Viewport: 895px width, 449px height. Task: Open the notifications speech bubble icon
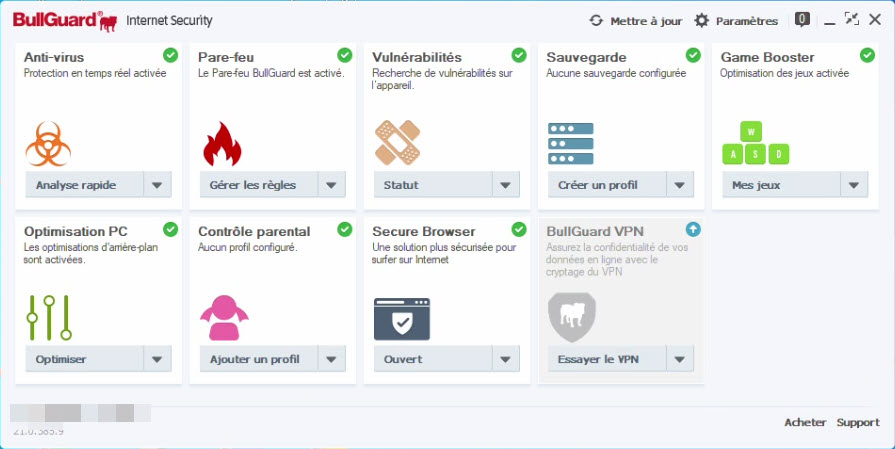click(x=803, y=20)
